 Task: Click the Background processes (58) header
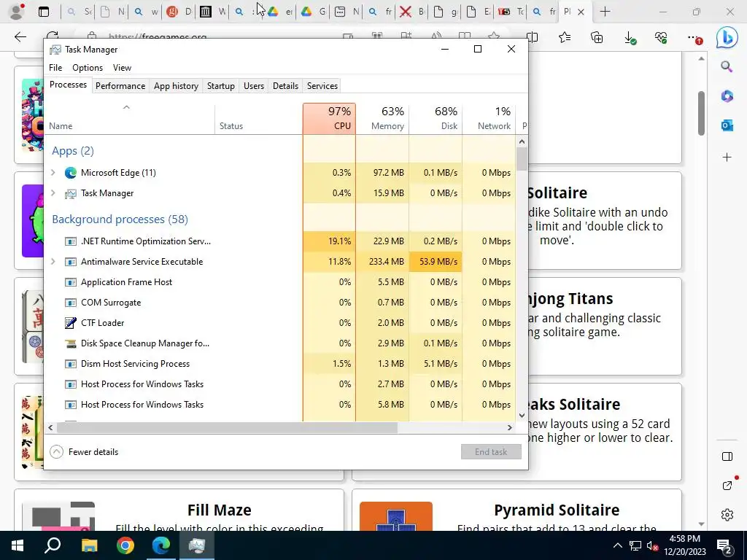coord(120,219)
